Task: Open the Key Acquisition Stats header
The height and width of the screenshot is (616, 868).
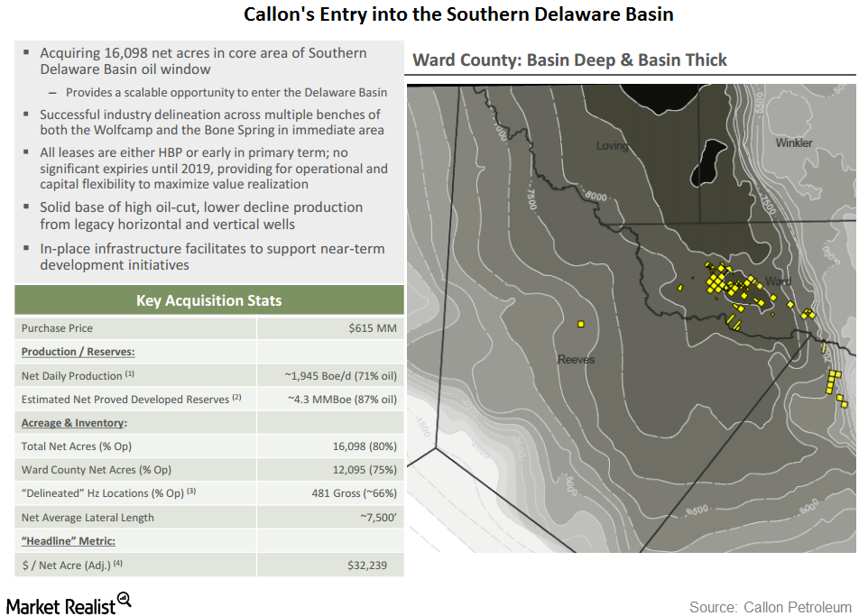Action: [208, 299]
